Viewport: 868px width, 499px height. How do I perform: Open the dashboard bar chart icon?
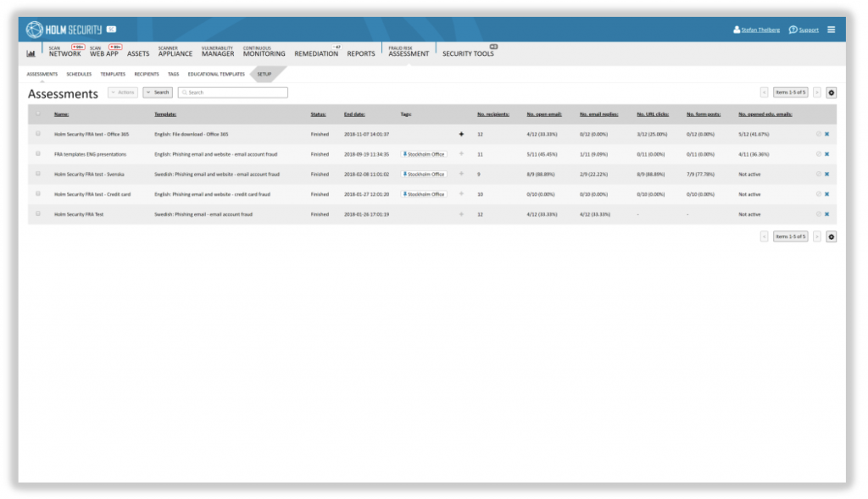pos(31,53)
